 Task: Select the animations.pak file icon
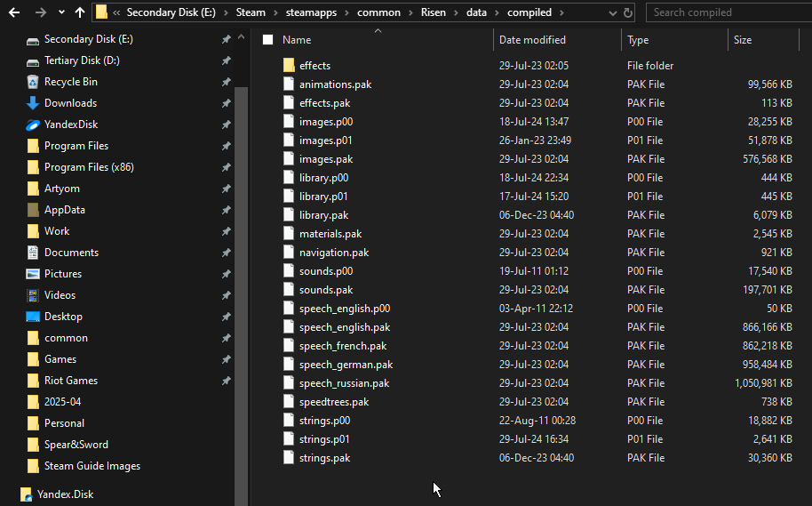pyautogui.click(x=289, y=84)
